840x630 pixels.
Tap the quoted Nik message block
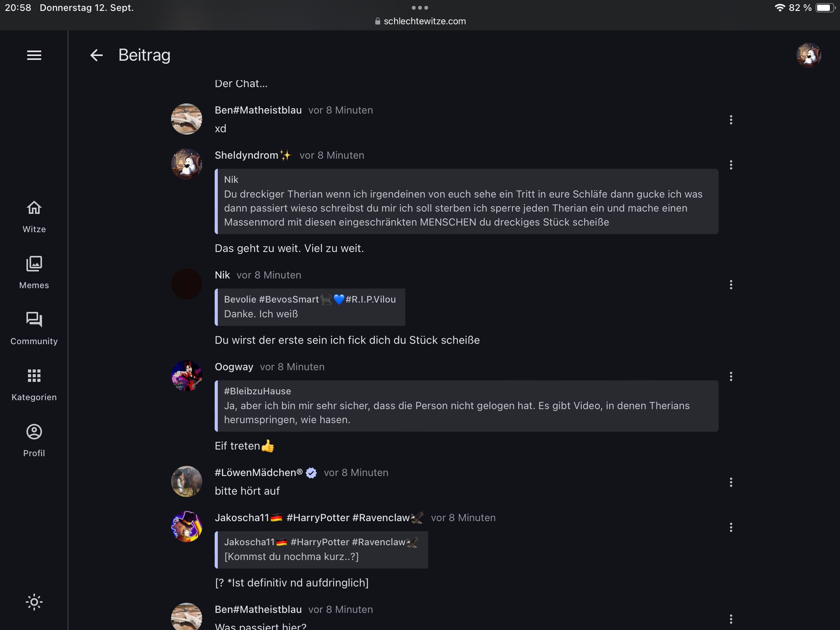coord(466,201)
